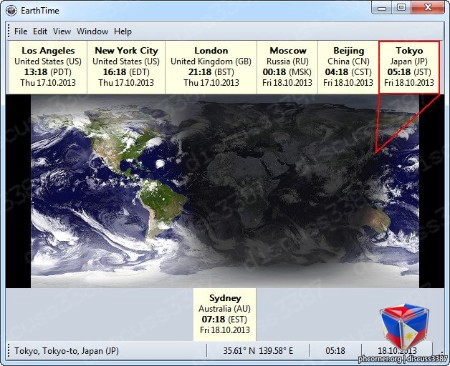Click the Tokyo location name in status bar
Screen dimensions: 450x366
click(66, 351)
